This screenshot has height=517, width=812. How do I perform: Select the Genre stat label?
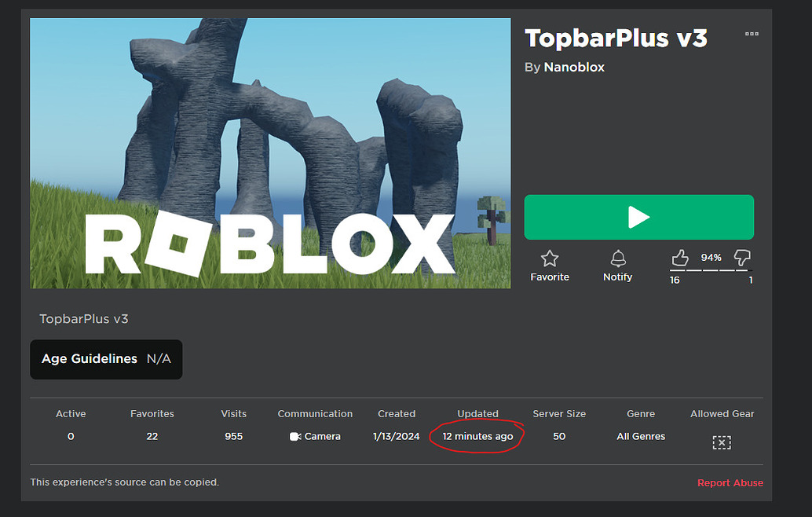point(641,413)
